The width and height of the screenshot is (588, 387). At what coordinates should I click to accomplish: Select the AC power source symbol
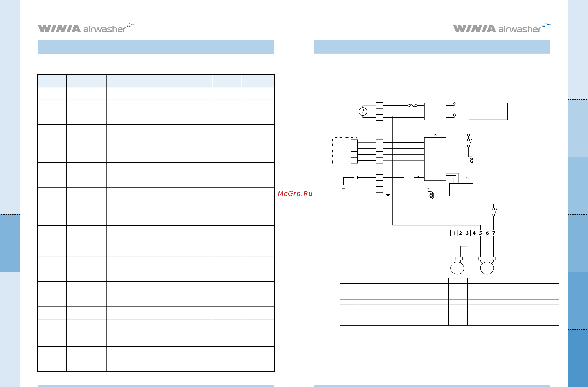coord(363,111)
